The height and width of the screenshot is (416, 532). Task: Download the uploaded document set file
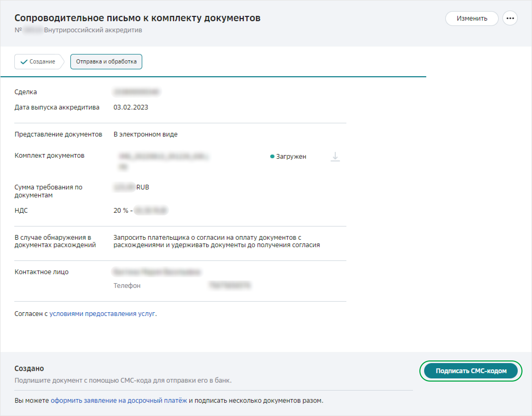pos(335,156)
